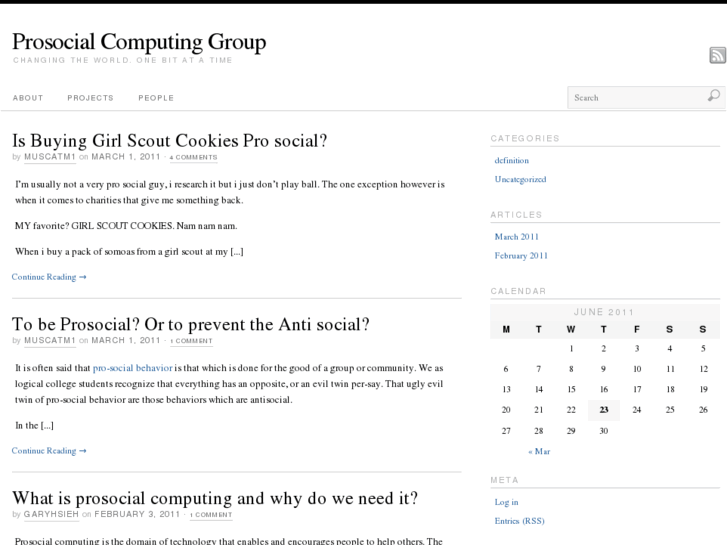Viewport: 727px width, 545px height.
Task: Continue reading the Girl Scout Cookies post
Action: 49,277
